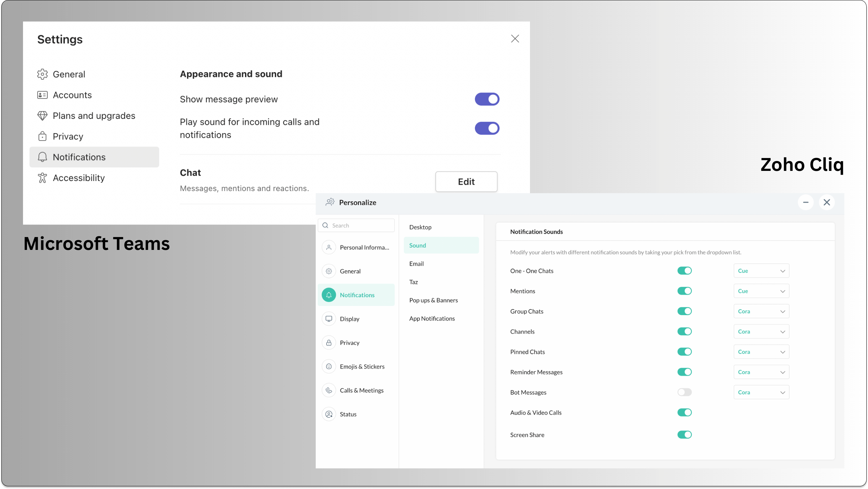Toggle Play sound for incoming calls

click(487, 128)
